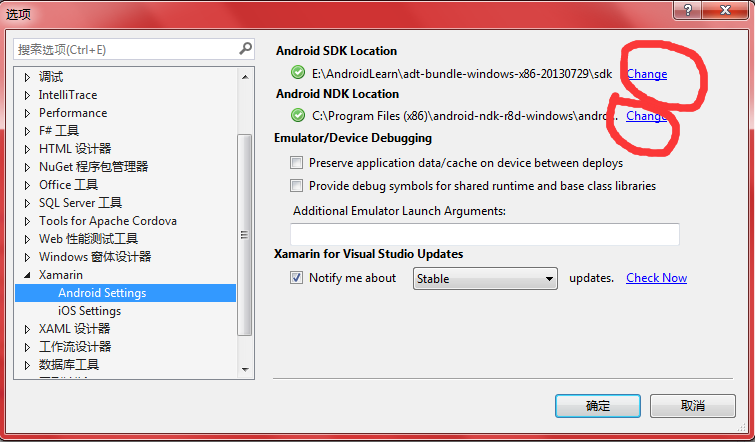Select Tools for Apache Cordova label
Viewport: 755px width, 442px height.
108,221
